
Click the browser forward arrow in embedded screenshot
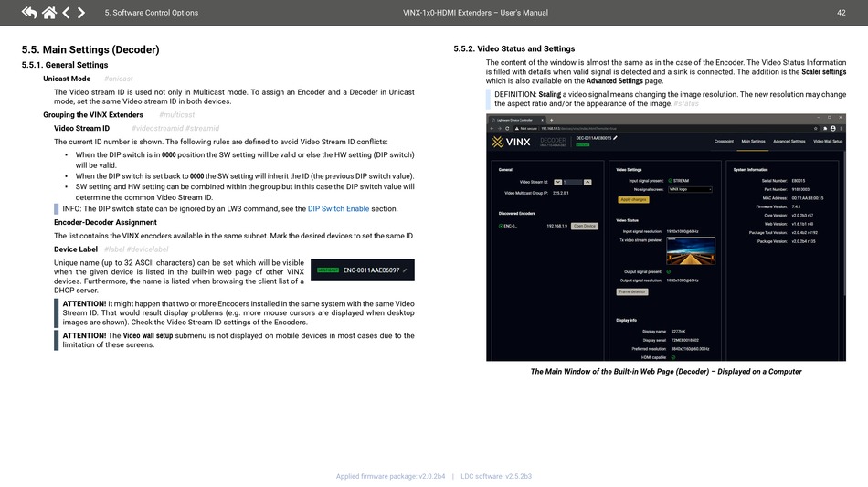click(x=499, y=129)
